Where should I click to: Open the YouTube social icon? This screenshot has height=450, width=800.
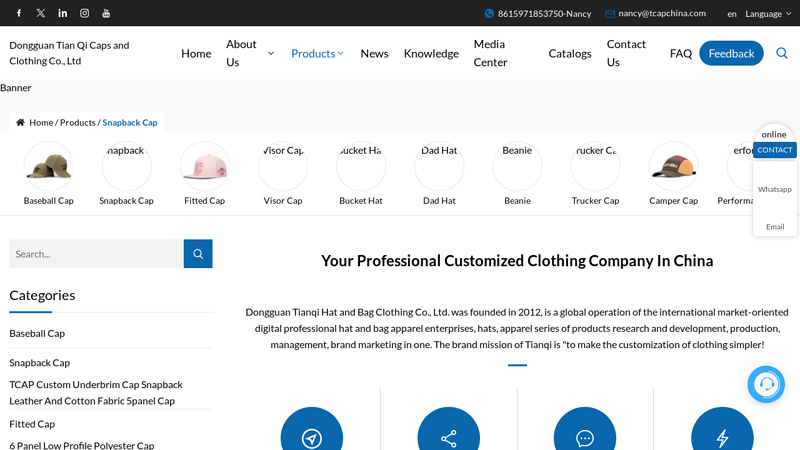(106, 13)
